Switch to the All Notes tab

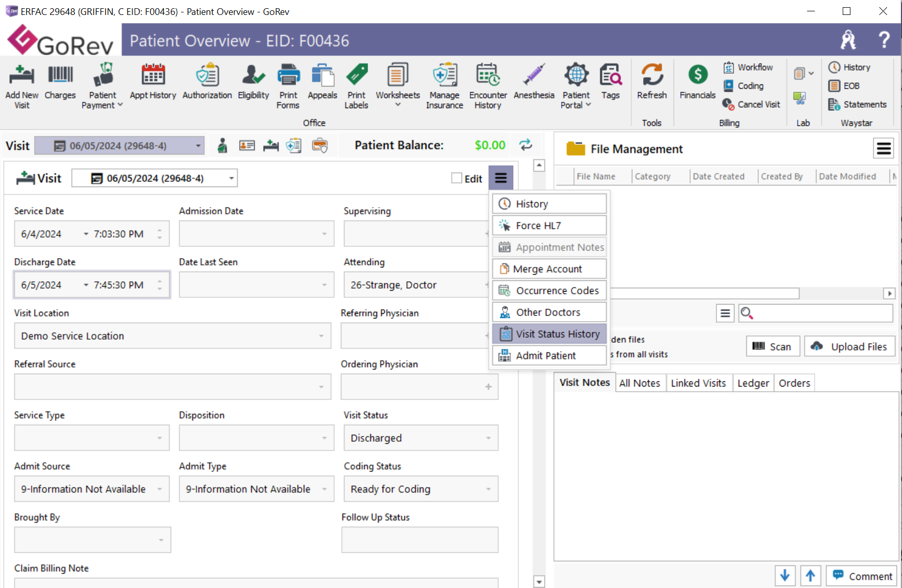[x=639, y=383]
